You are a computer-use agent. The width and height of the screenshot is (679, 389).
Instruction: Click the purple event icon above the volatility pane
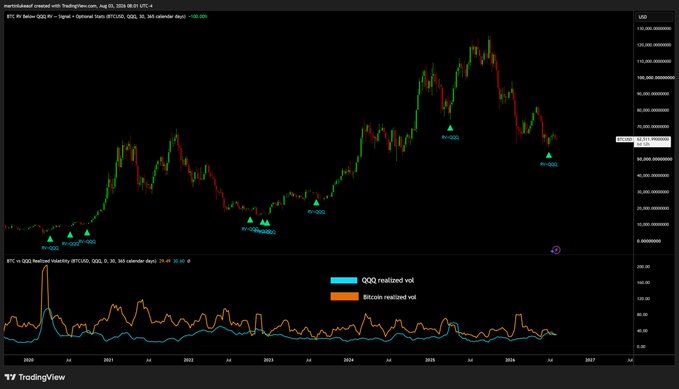(556, 250)
